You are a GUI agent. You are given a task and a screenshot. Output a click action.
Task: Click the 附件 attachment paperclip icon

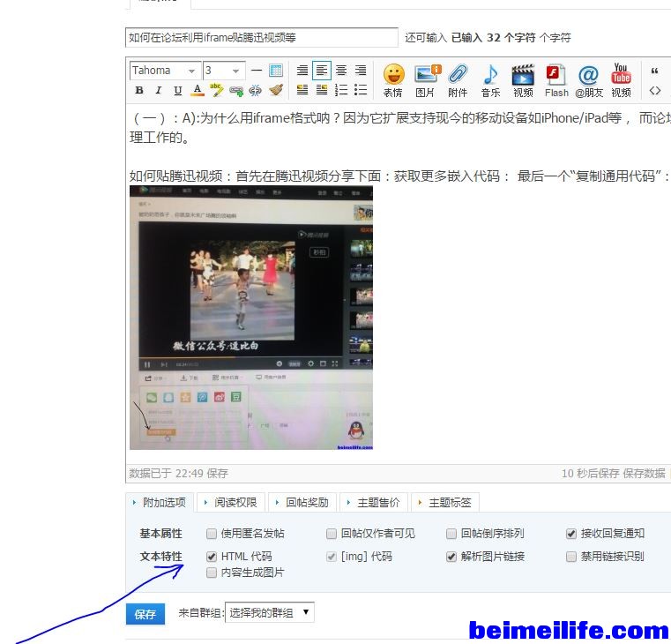pos(458,79)
